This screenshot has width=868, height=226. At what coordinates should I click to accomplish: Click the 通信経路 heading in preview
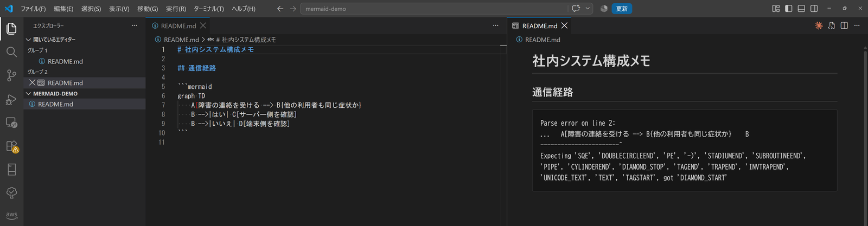[552, 92]
